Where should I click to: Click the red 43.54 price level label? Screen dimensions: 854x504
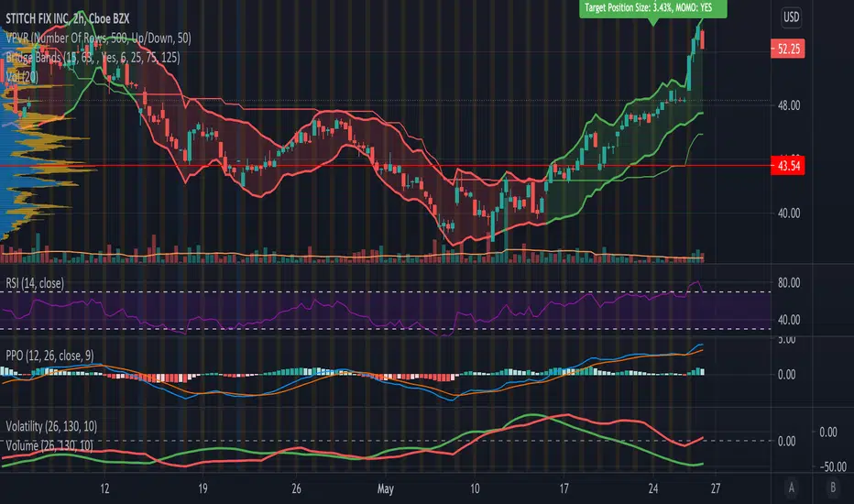point(792,166)
